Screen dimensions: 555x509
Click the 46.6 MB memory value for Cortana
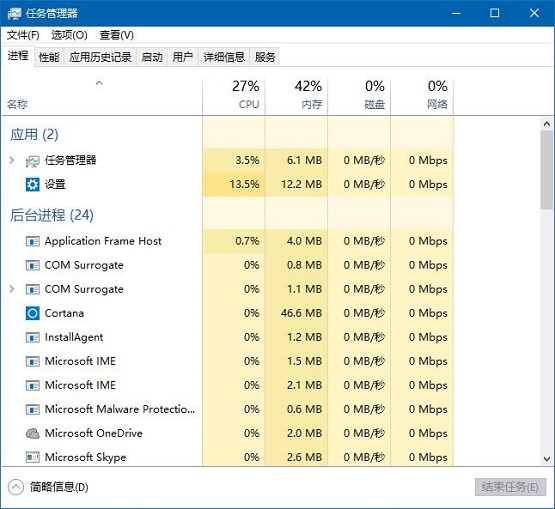pos(302,313)
